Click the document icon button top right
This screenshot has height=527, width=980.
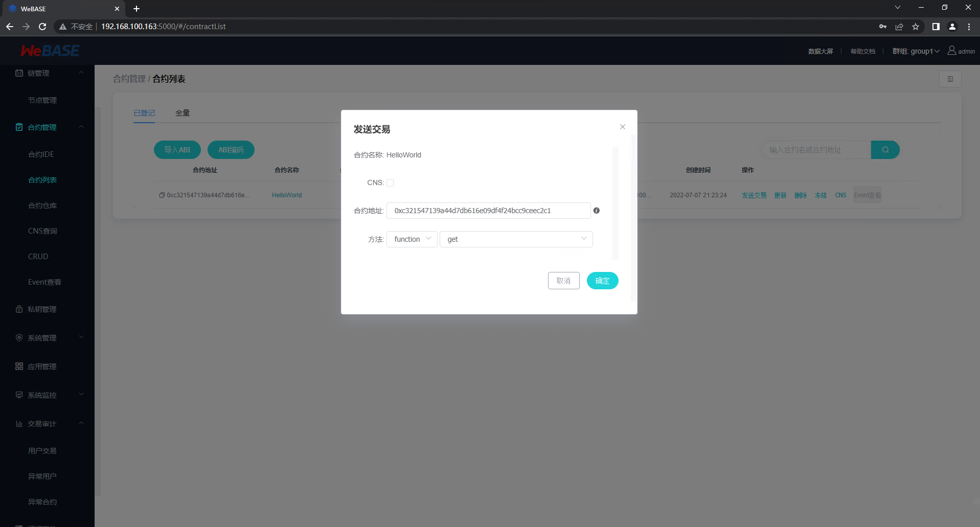(x=950, y=79)
